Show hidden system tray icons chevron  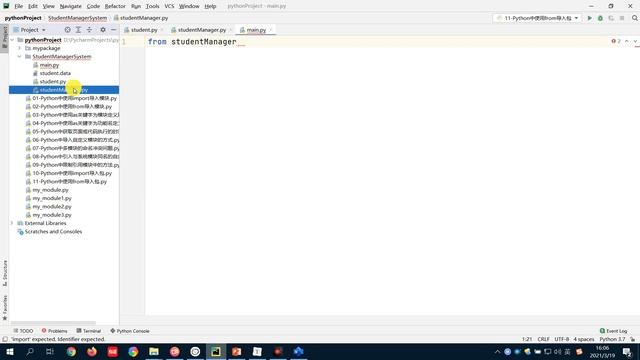click(x=497, y=351)
